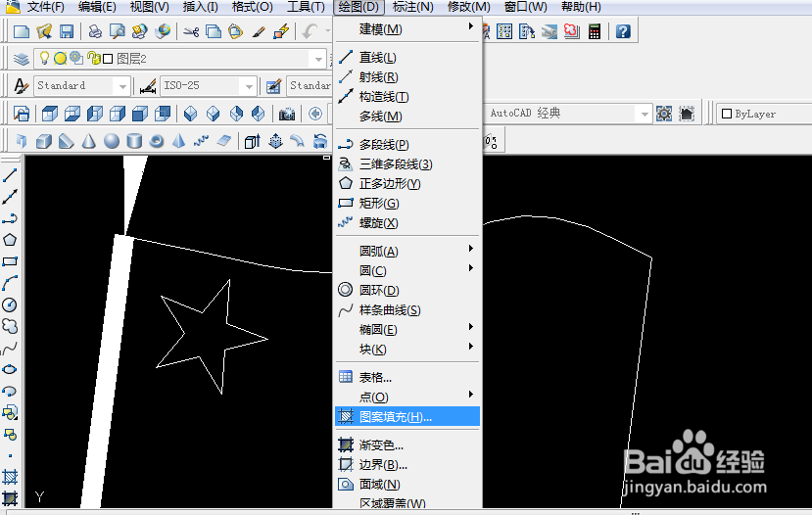812x515 pixels.
Task: Open QuickCalc calculator icon
Action: 595,31
